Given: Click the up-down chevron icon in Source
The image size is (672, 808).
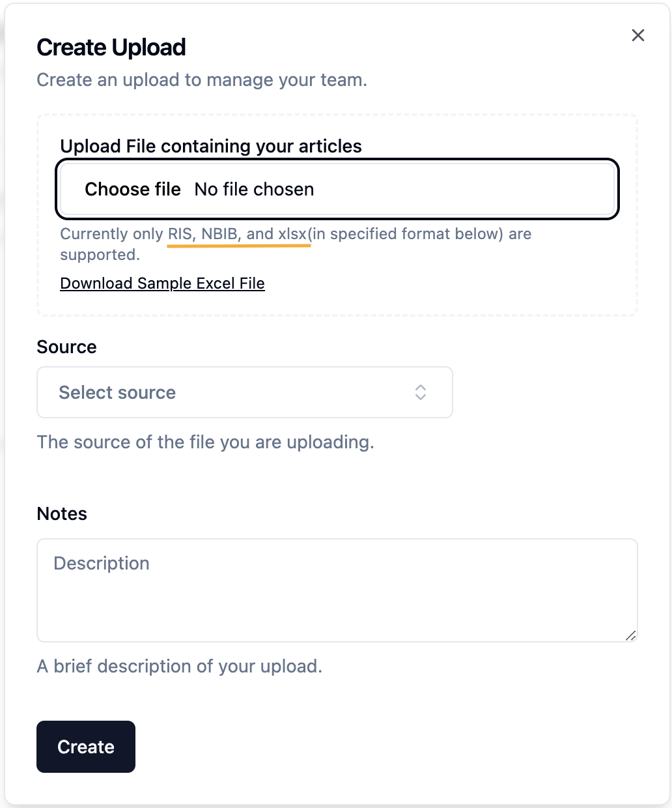Looking at the screenshot, I should click(x=421, y=392).
